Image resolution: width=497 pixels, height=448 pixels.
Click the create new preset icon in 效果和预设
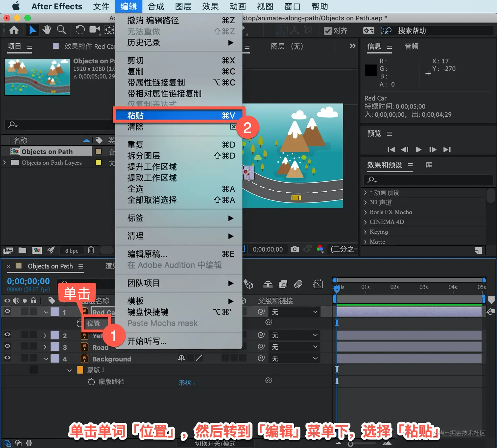[x=478, y=250]
